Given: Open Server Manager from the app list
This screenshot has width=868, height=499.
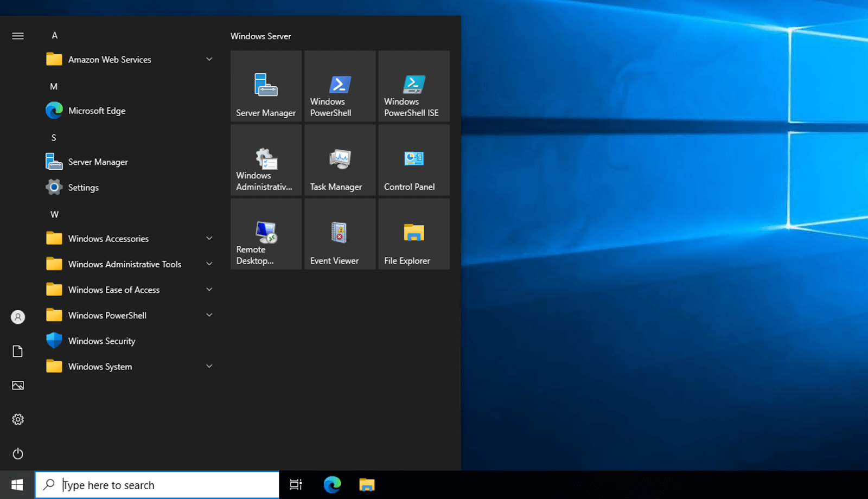Looking at the screenshot, I should (x=130, y=162).
